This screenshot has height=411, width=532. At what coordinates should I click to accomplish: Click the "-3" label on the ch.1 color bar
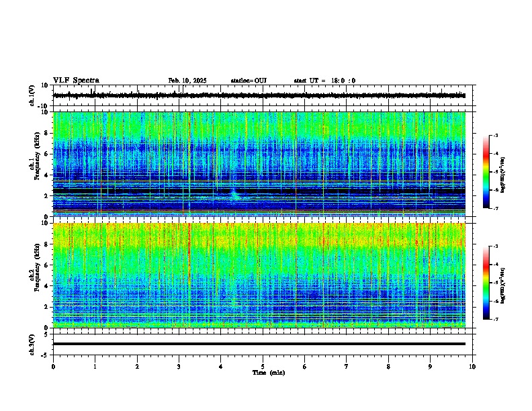[495, 136]
